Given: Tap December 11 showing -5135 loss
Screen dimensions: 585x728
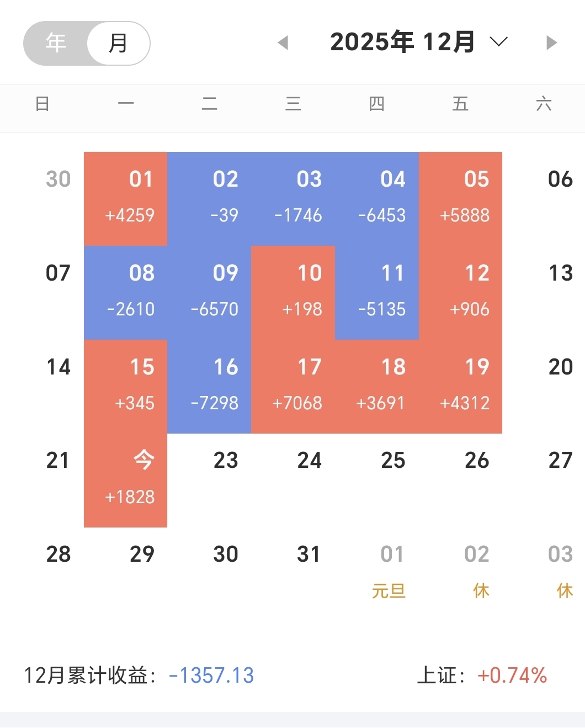Looking at the screenshot, I should [x=377, y=292].
